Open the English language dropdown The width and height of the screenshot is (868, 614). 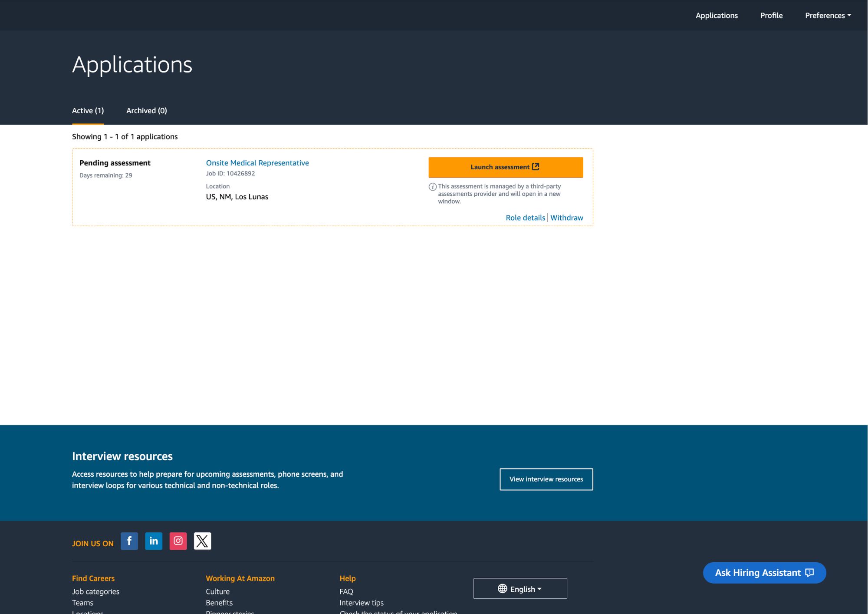pyautogui.click(x=520, y=588)
